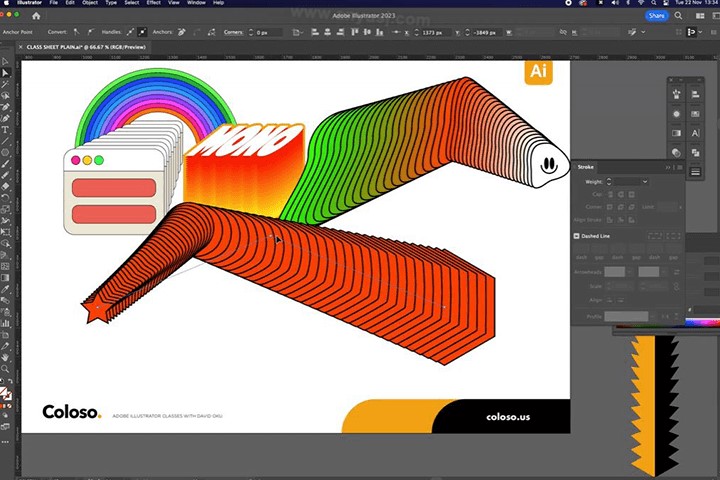Select the Direct Selection tool
720x480 pixels.
point(5,73)
